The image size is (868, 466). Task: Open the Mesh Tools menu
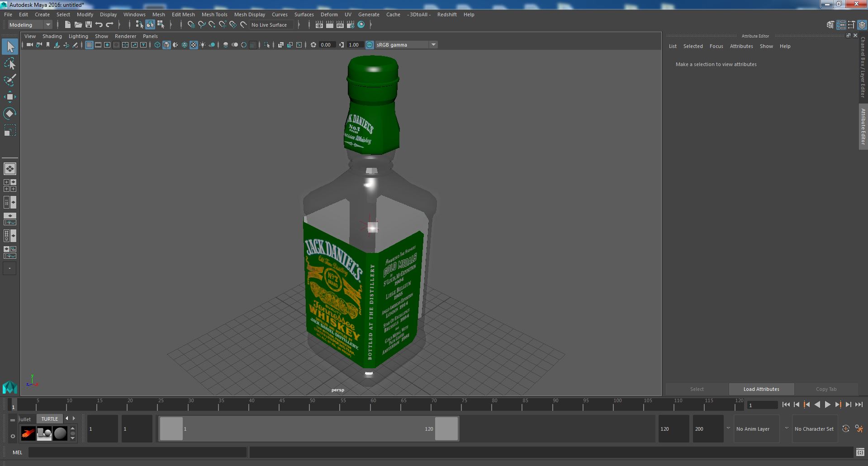[x=214, y=14]
